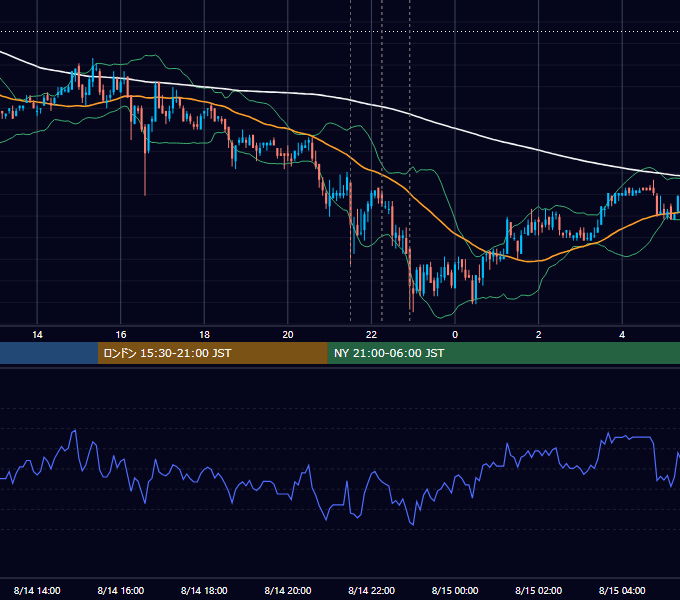Click the 22 hour label on price chart

click(x=371, y=335)
